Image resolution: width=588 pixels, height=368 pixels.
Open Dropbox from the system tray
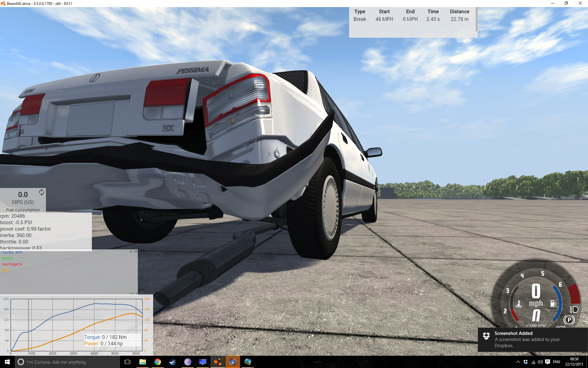click(526, 362)
